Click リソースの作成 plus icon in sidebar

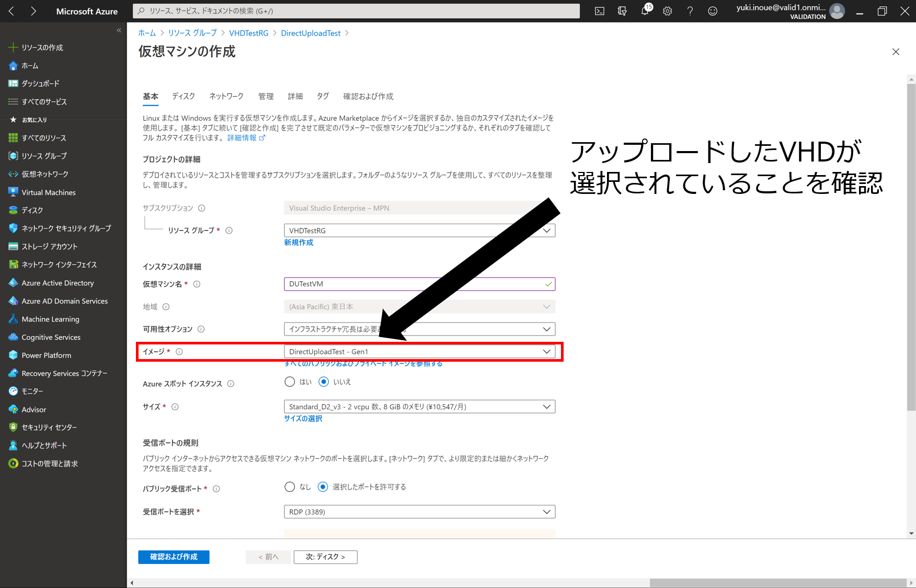tap(13, 48)
